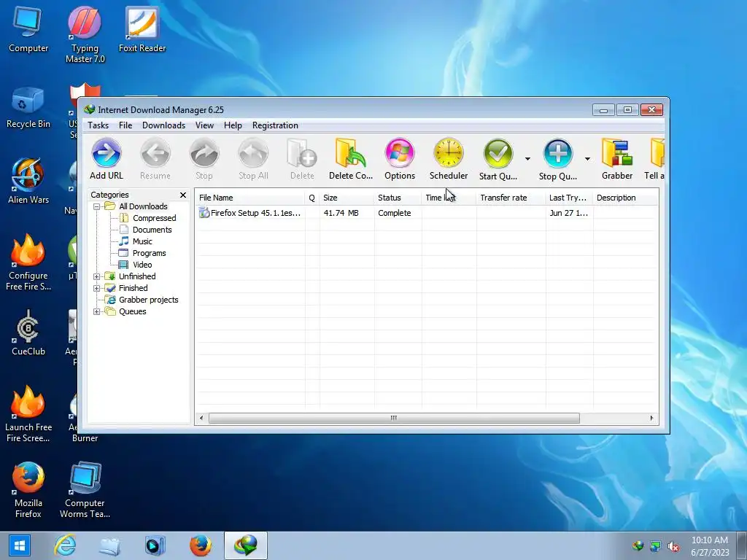The width and height of the screenshot is (747, 560).
Task: Open the Windows Start button
Action: point(18,545)
